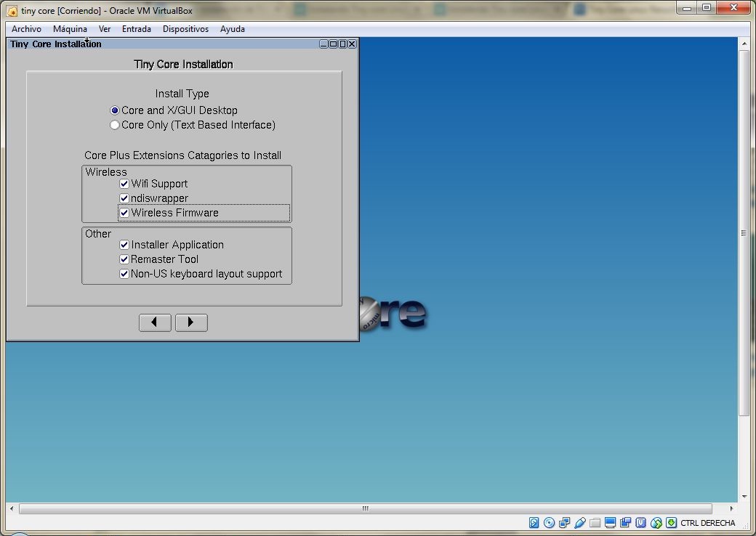756x536 pixels.
Task: Select Core and X/GUI Desktop option
Action: (x=115, y=110)
